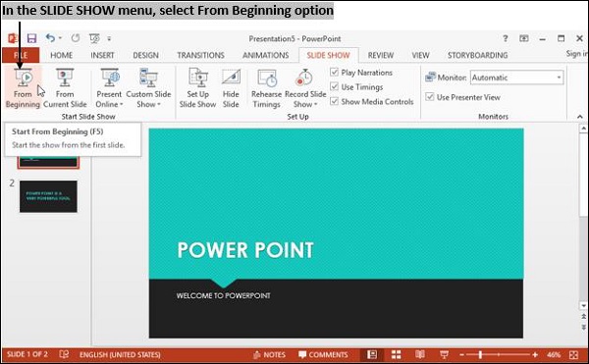This screenshot has width=589, height=364.
Task: Toggle Show Media Controls checkbox
Action: (335, 101)
